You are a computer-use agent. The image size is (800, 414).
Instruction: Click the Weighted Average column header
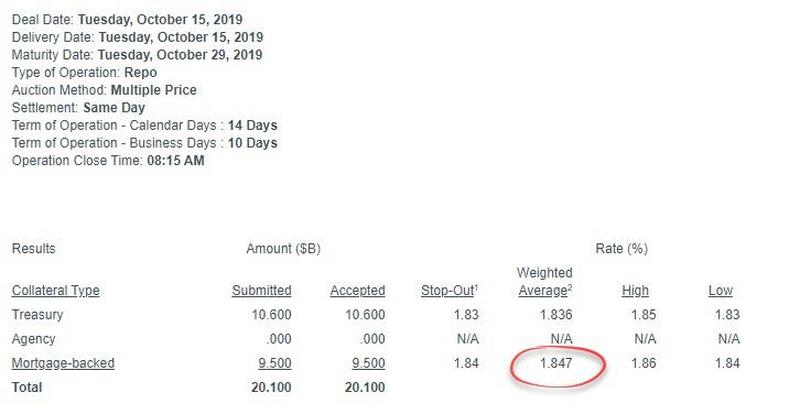pyautogui.click(x=545, y=281)
